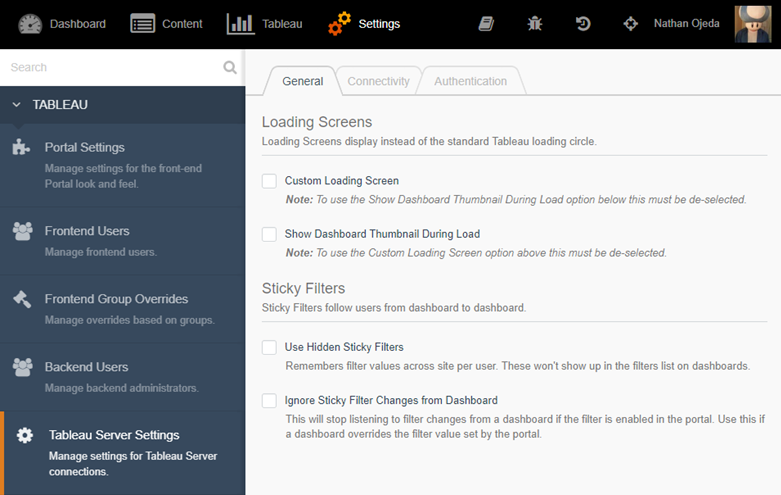The image size is (781, 495).
Task: Enable Ignore Sticky Filter Changes from Dashboard
Action: 269,400
